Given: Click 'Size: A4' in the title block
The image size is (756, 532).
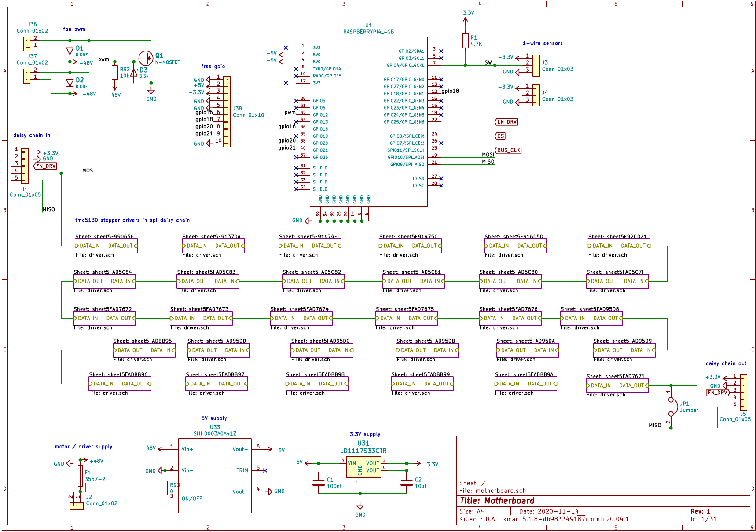Looking at the screenshot, I should pos(472,511).
